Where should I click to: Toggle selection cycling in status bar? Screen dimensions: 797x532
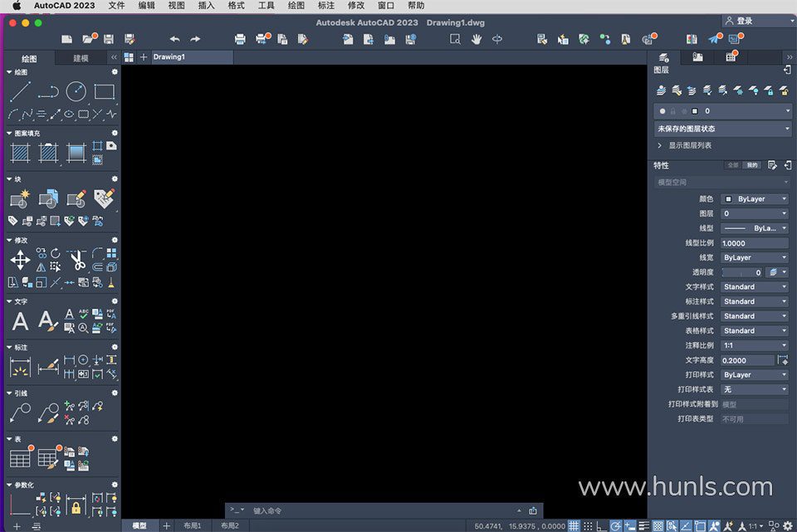coord(672,526)
